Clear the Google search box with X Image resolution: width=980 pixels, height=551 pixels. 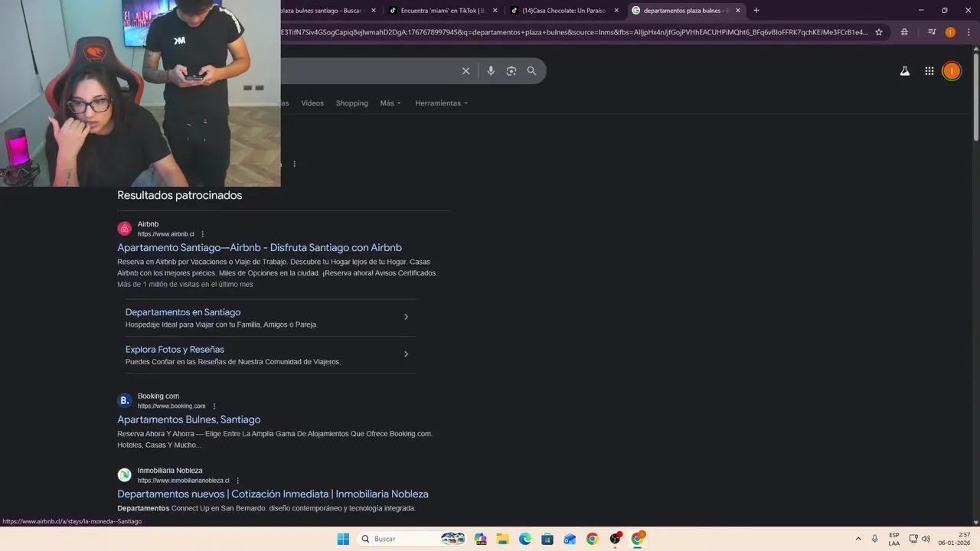pos(465,71)
